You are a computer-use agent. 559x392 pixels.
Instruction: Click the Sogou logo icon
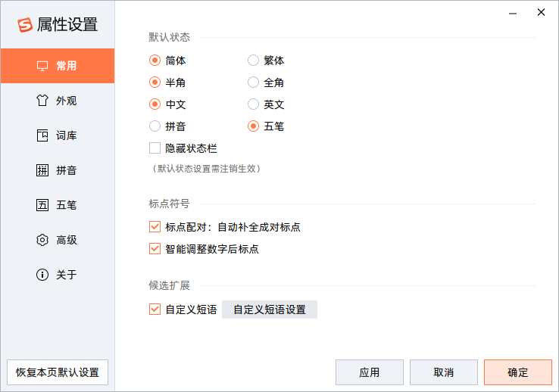pos(26,25)
